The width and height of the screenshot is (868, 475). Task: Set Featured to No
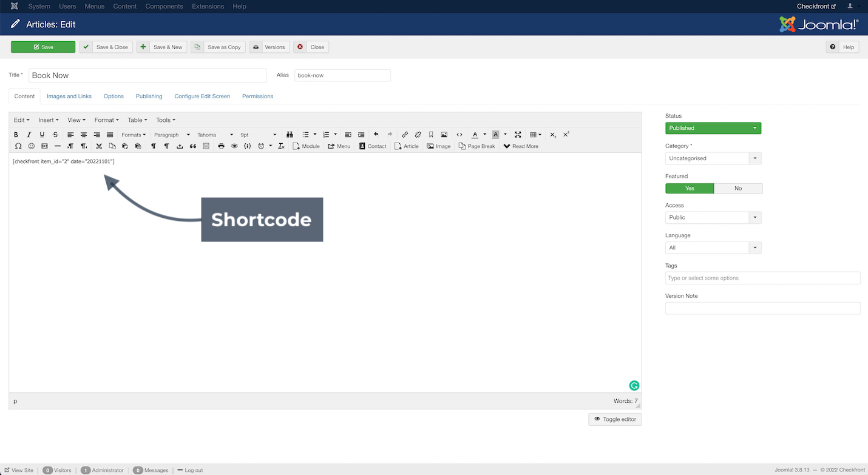coord(738,188)
